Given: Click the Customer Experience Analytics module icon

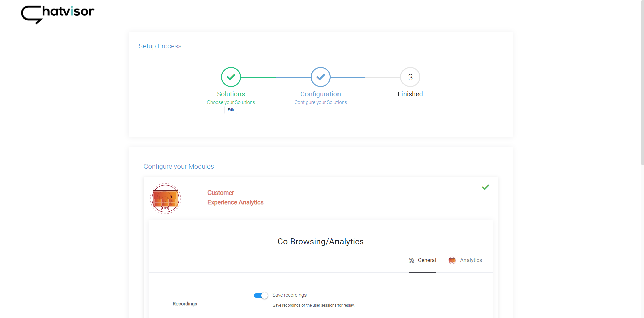Looking at the screenshot, I should [165, 199].
